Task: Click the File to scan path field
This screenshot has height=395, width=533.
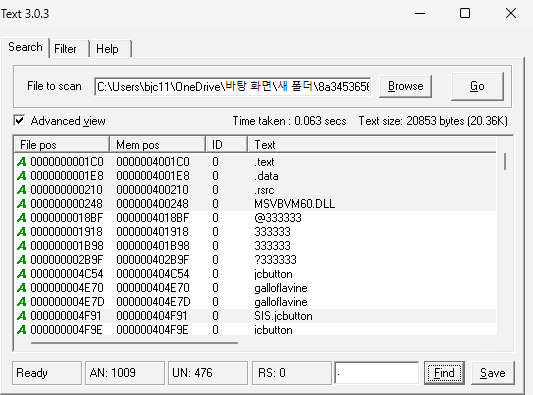Action: (233, 87)
